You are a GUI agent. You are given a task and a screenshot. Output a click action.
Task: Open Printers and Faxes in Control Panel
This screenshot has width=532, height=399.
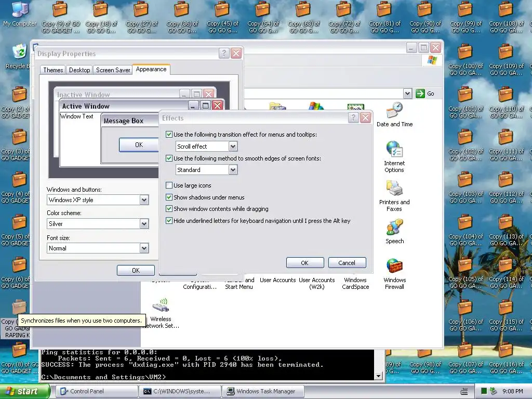pos(394,196)
